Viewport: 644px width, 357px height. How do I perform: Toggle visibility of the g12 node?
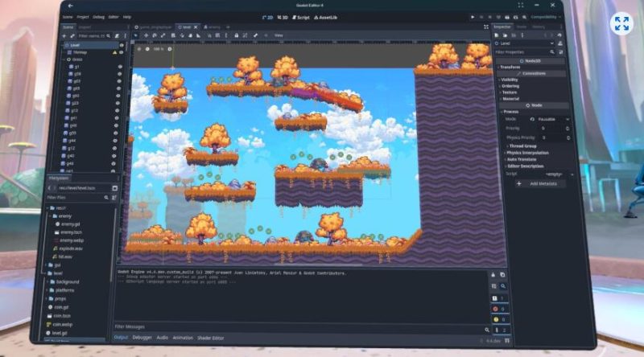click(114, 148)
